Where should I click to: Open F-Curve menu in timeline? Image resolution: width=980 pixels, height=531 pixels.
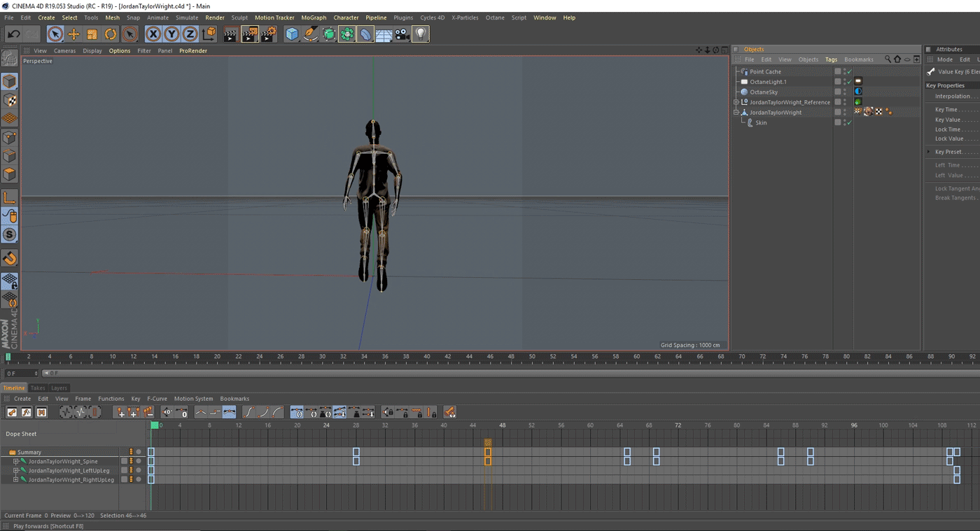[x=157, y=399]
